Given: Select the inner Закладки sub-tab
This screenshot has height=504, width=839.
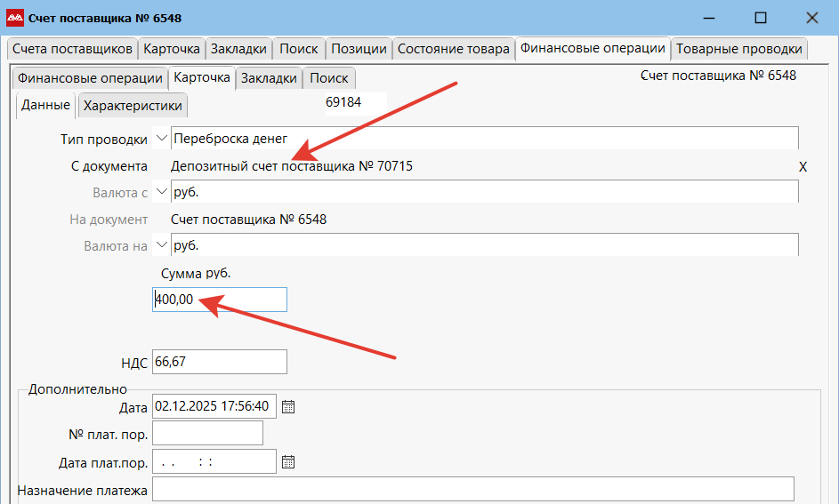Looking at the screenshot, I should 269,78.
